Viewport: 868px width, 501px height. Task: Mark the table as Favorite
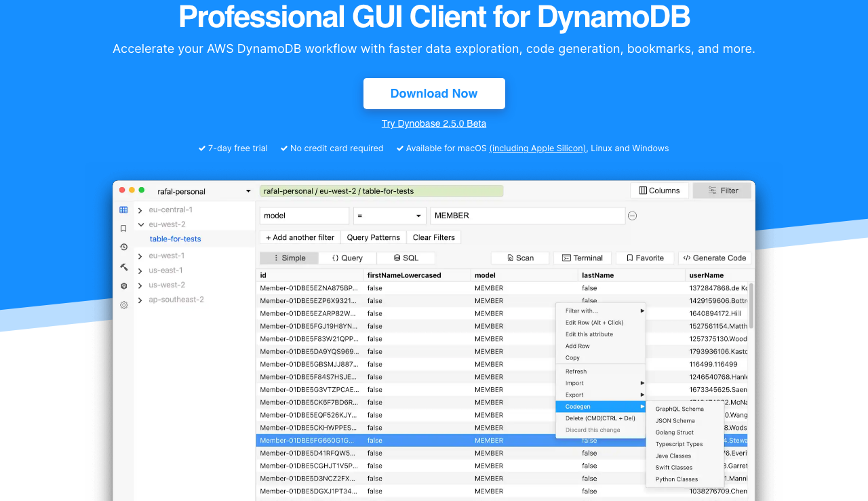coord(644,258)
